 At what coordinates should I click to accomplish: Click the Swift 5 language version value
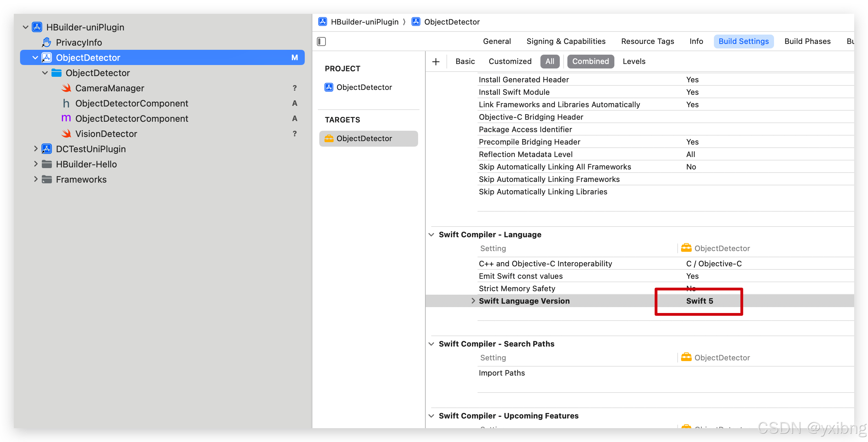(699, 301)
